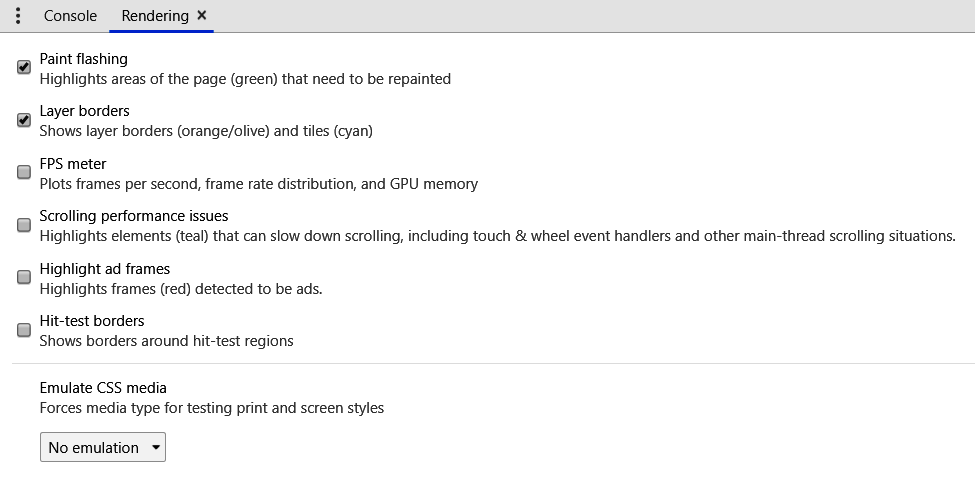This screenshot has height=477, width=975.
Task: Click the Hit-test borders label
Action: click(x=92, y=321)
